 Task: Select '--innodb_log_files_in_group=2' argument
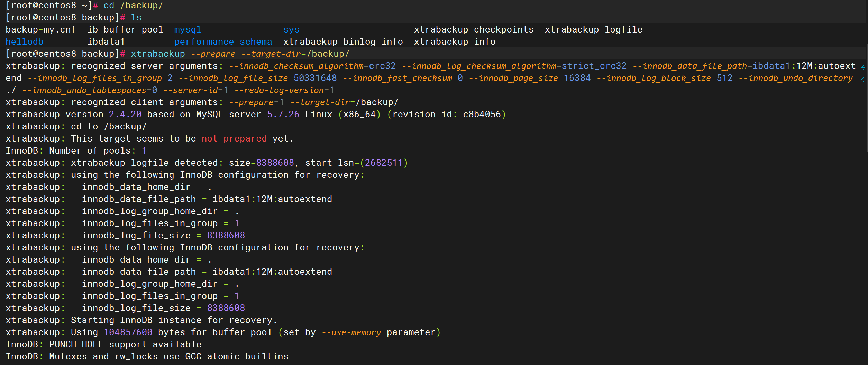point(100,78)
